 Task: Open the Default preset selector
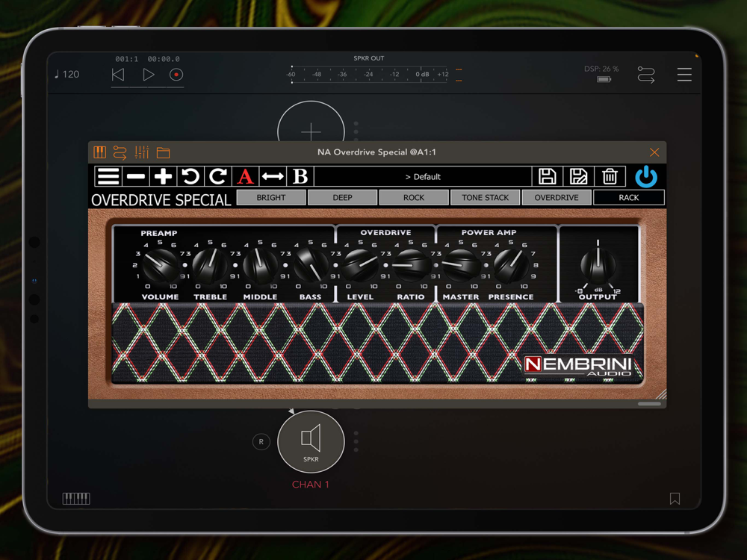(423, 177)
